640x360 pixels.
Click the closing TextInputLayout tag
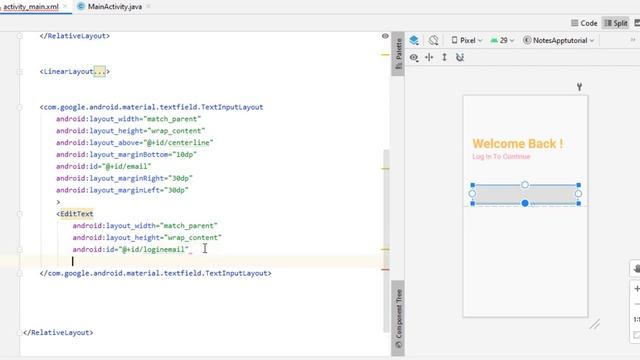156,273
